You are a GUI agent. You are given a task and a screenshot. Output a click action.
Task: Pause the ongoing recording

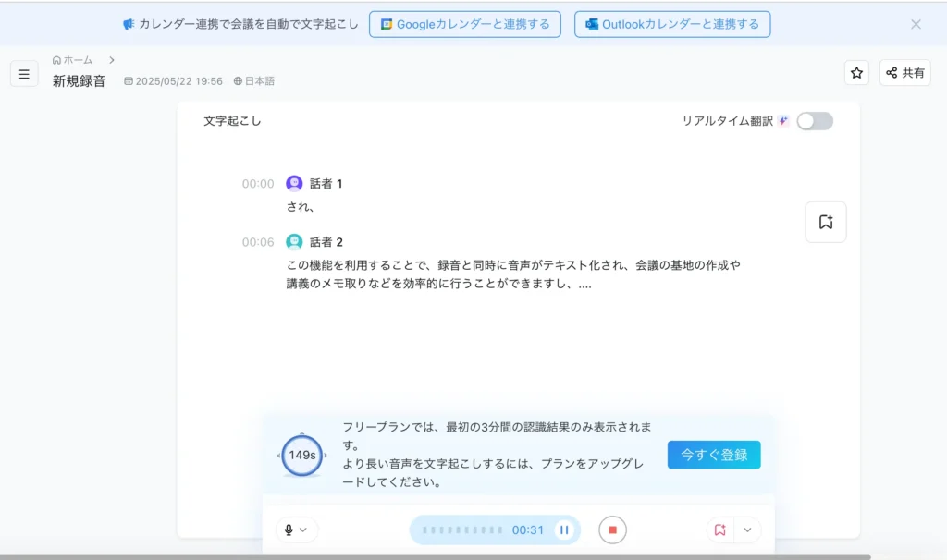coord(564,530)
